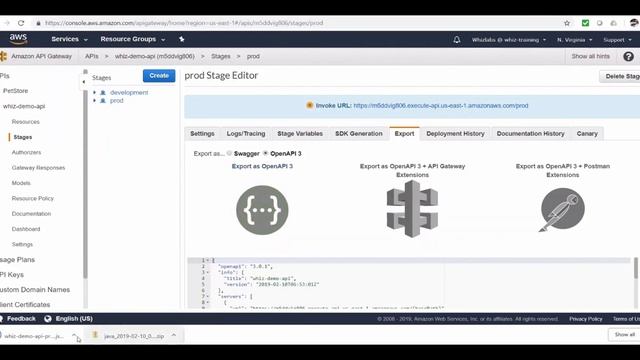Image resolution: width=640 pixels, height=360 pixels.
Task: Switch to the Settings tab
Action: pyautogui.click(x=202, y=133)
